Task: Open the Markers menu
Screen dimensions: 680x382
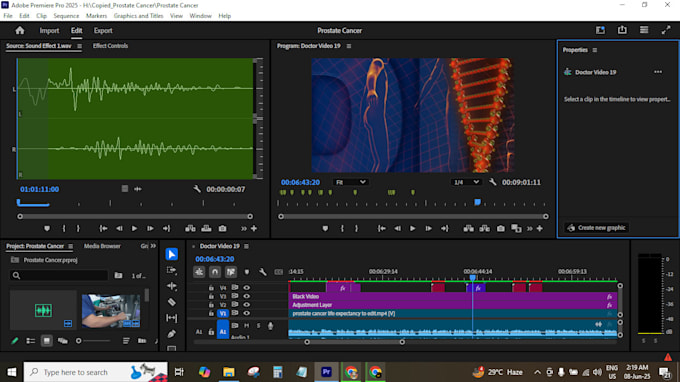Action: tap(96, 16)
